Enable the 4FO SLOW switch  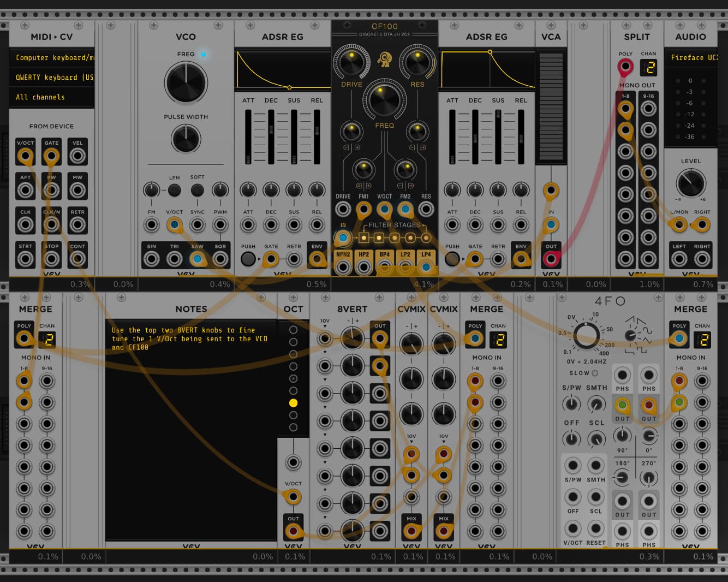pos(595,373)
